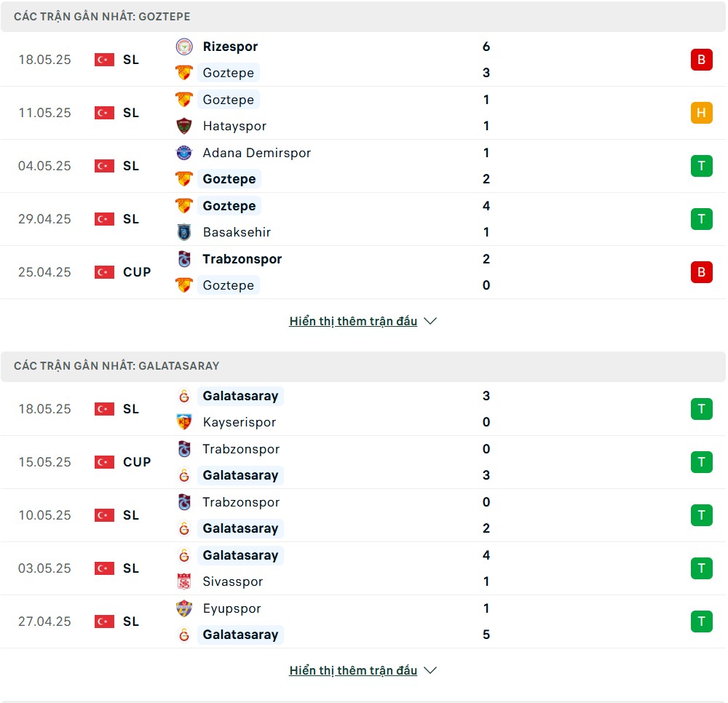Viewport: 728px width, 703px height.
Task: Select the CUP label on 15.05.25 match
Action: (137, 462)
